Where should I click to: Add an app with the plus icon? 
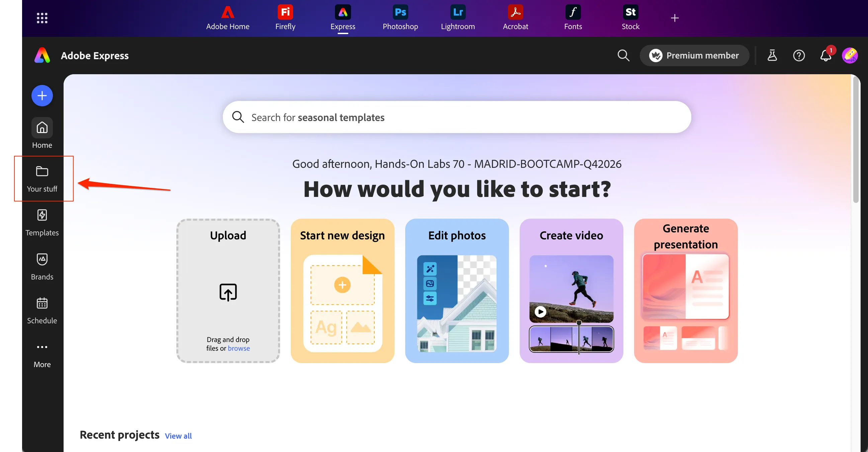675,18
